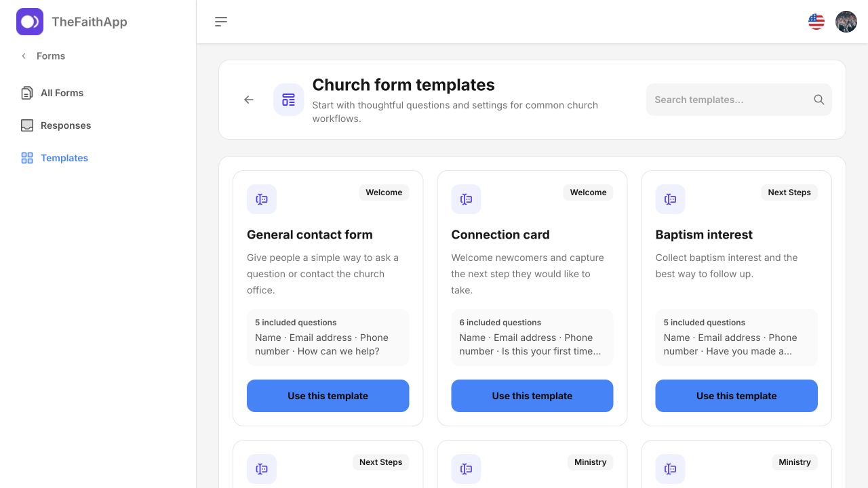Click the Baptism interest title
This screenshot has width=868, height=488.
704,235
